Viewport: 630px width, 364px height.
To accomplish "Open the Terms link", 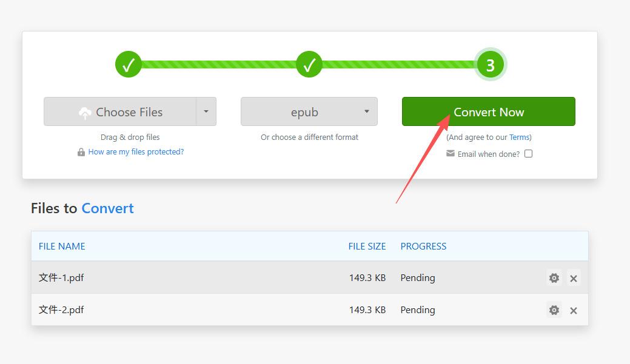I will pyautogui.click(x=519, y=137).
